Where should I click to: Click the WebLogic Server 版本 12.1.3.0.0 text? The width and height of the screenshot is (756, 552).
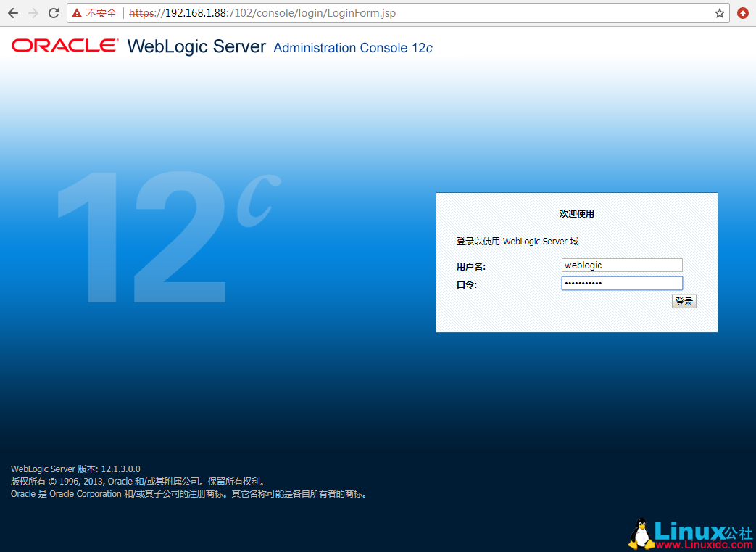[x=75, y=469]
